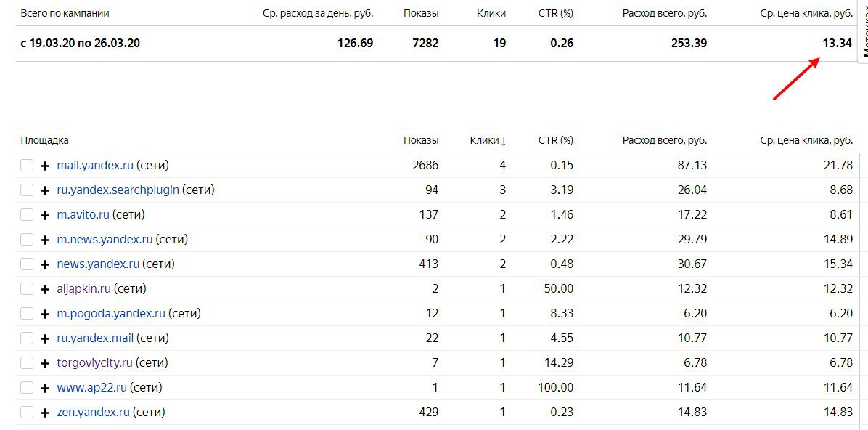Expand the zen.yandex.ru placement row
This screenshot has width=868, height=430.
(45, 413)
